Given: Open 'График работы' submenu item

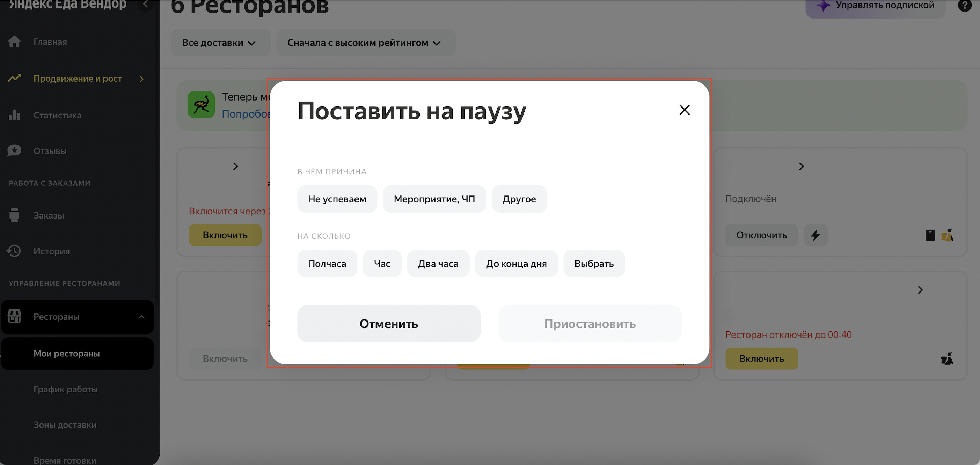Looking at the screenshot, I should coord(65,389).
